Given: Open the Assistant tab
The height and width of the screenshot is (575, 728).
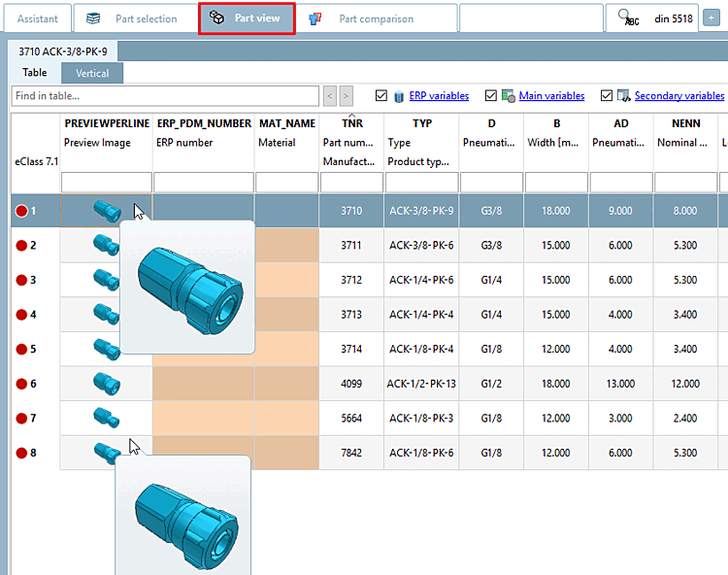Looking at the screenshot, I should [x=38, y=18].
